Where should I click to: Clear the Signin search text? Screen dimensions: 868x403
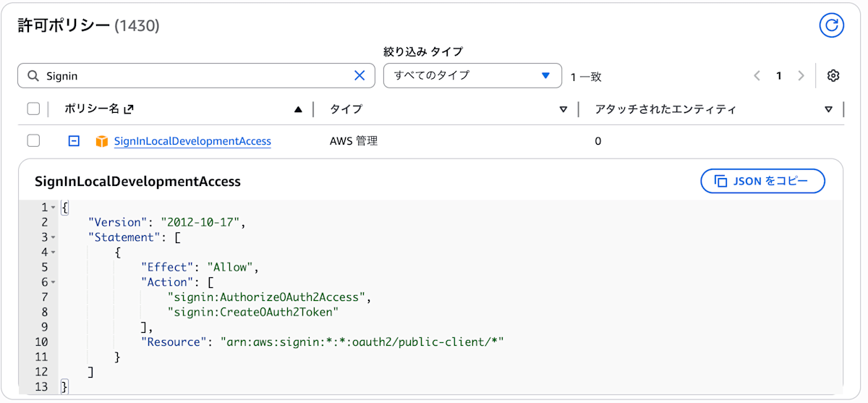point(359,75)
